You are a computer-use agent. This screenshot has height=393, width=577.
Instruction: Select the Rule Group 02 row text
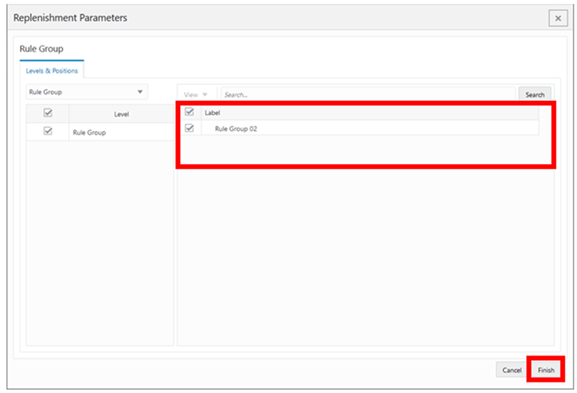[x=236, y=129]
